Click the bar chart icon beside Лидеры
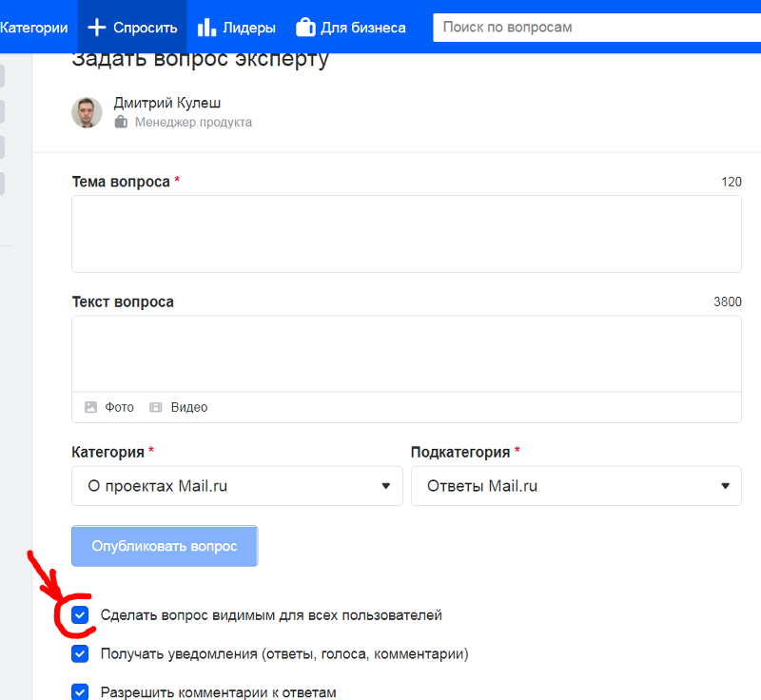This screenshot has width=761, height=700. pyautogui.click(x=206, y=28)
